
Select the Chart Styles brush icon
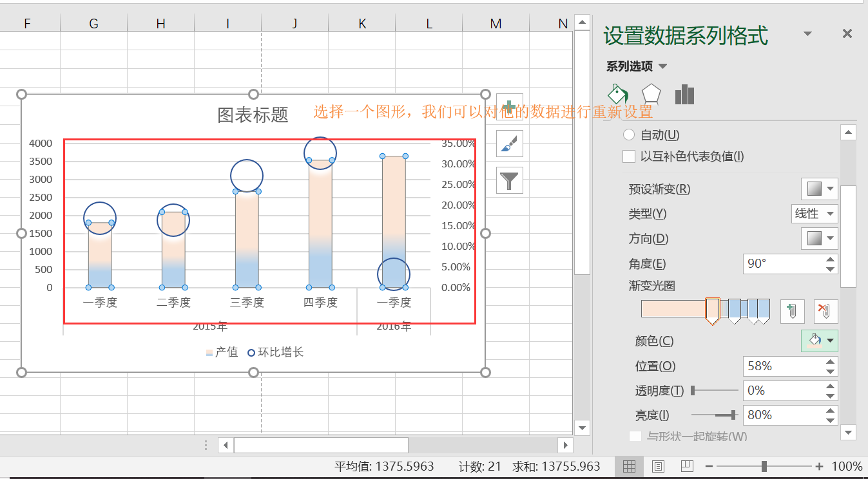[508, 144]
